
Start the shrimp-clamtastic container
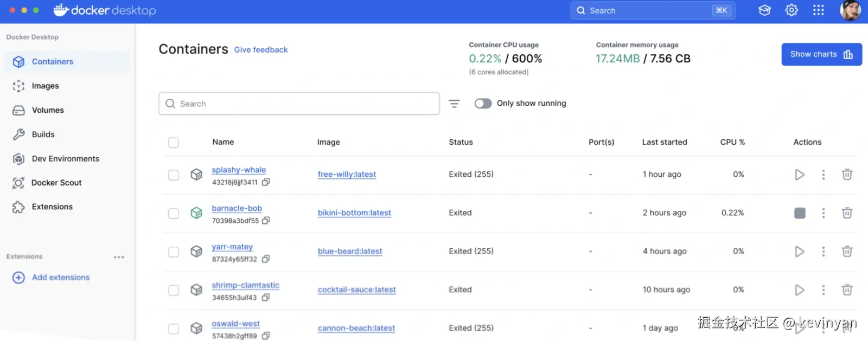click(x=799, y=290)
